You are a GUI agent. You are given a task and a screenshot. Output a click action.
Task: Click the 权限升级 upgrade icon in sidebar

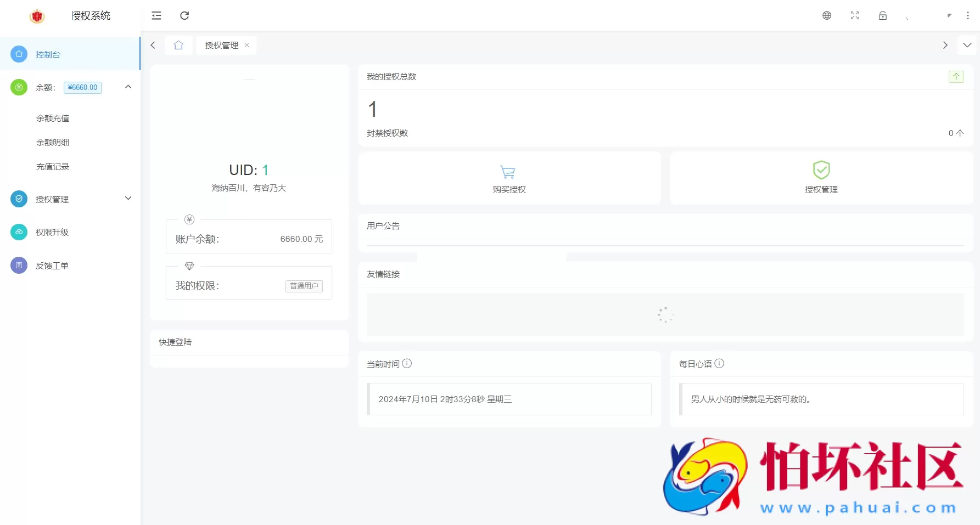pyautogui.click(x=19, y=232)
